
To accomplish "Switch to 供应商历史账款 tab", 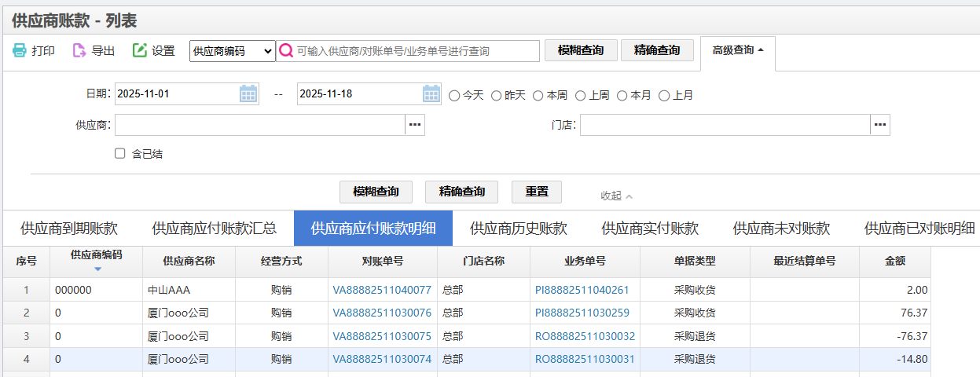I will tap(518, 229).
